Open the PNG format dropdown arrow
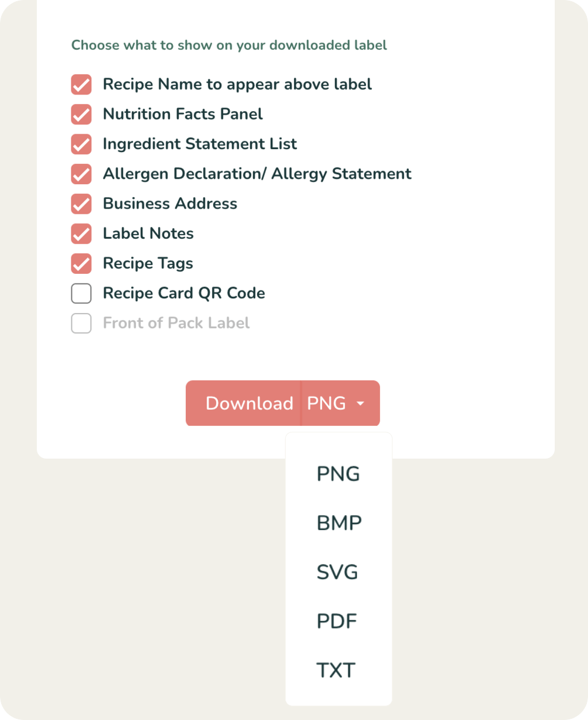588x720 pixels. click(x=360, y=403)
